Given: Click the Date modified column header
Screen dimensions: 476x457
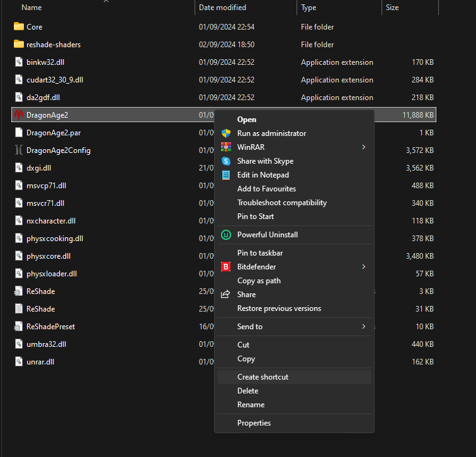Looking at the screenshot, I should click(x=222, y=8).
